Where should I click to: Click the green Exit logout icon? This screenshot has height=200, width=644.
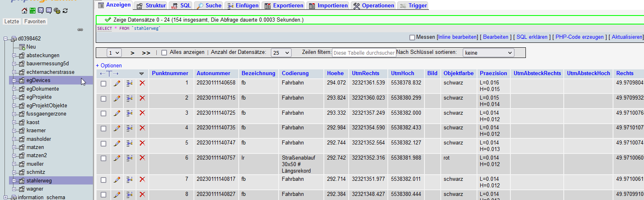point(33,11)
